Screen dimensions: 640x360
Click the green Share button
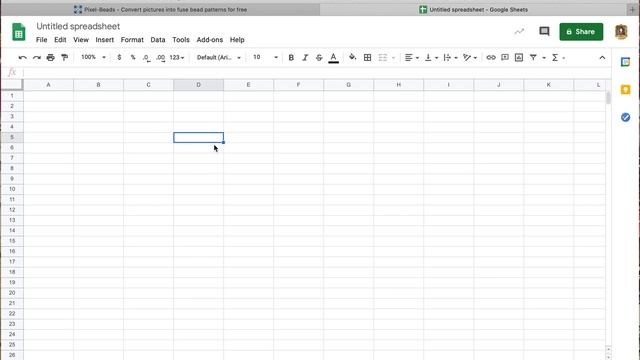pyautogui.click(x=581, y=31)
